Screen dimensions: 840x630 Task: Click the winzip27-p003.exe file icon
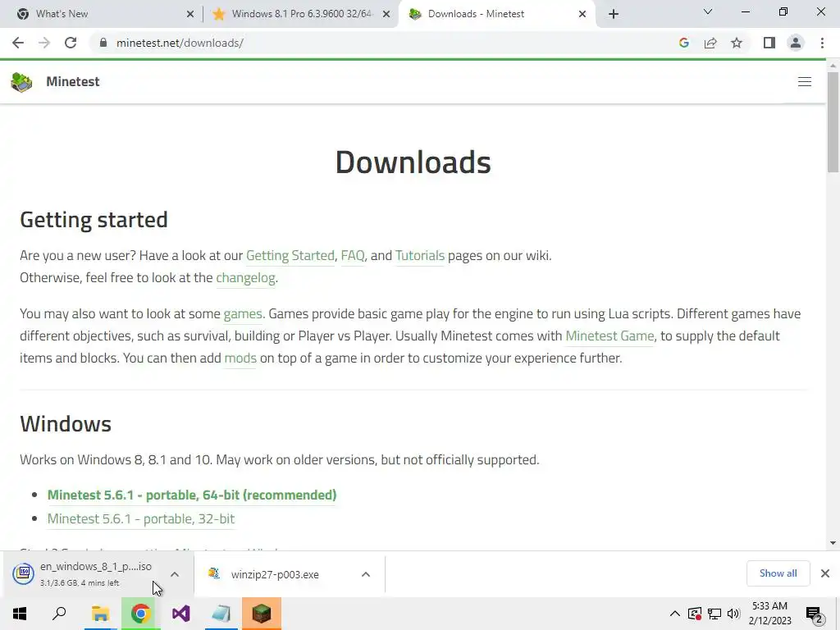(214, 573)
